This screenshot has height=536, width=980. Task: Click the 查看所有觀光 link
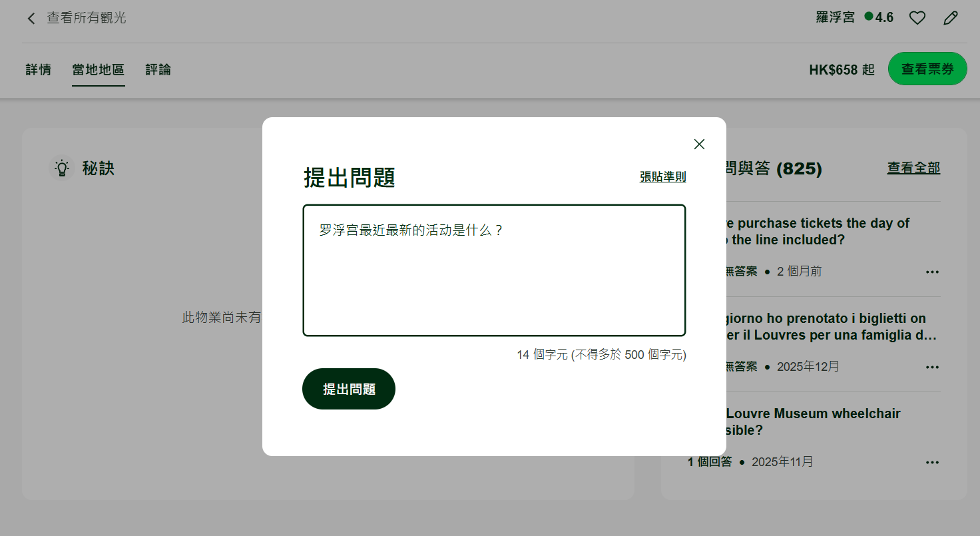click(87, 18)
